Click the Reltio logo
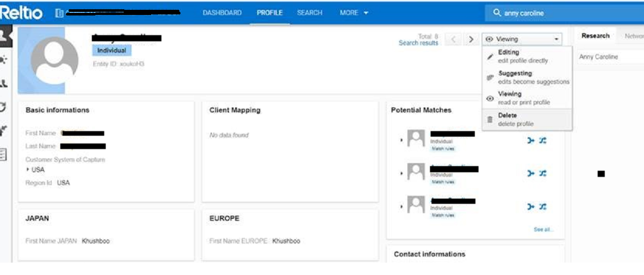 [22, 12]
